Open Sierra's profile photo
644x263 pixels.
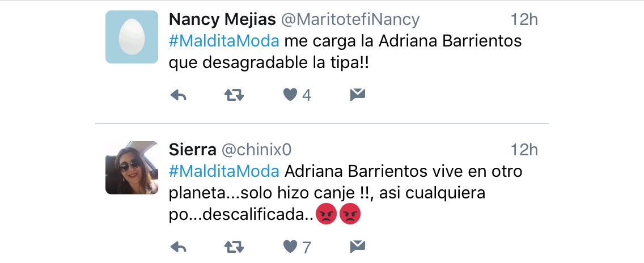132,168
